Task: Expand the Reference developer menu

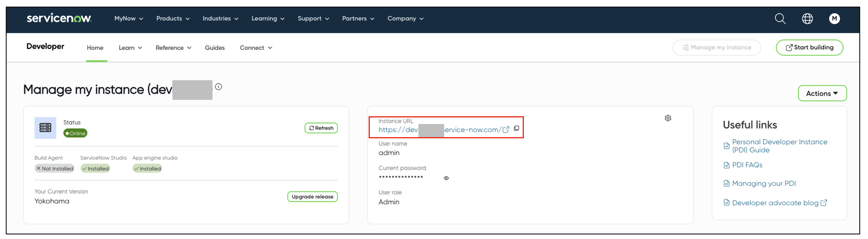Action: point(174,48)
